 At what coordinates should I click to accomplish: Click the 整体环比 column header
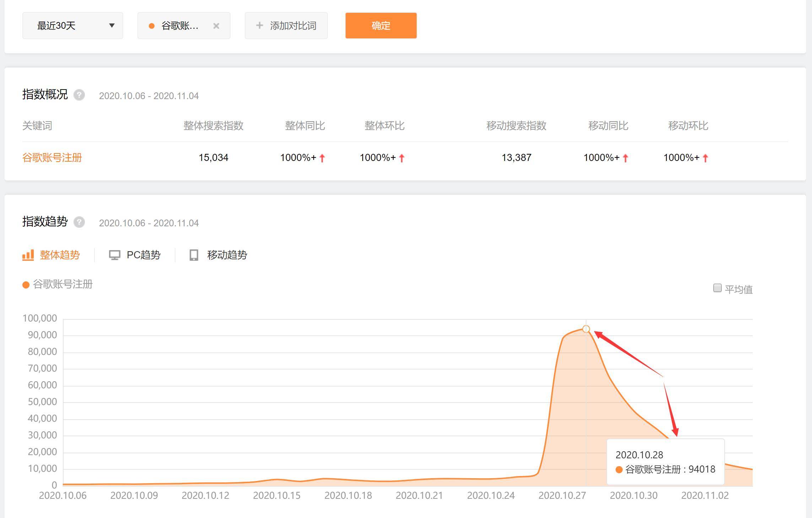(x=385, y=126)
